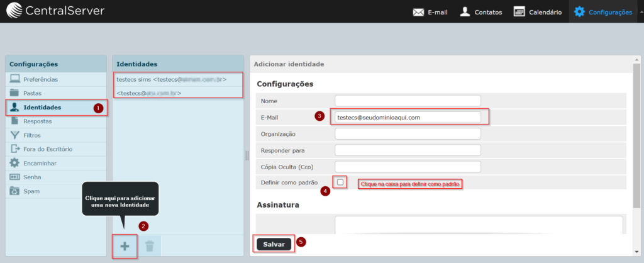Viewport: 644px width, 263px height.
Task: Open Calendário in the top navigation
Action: 538,12
